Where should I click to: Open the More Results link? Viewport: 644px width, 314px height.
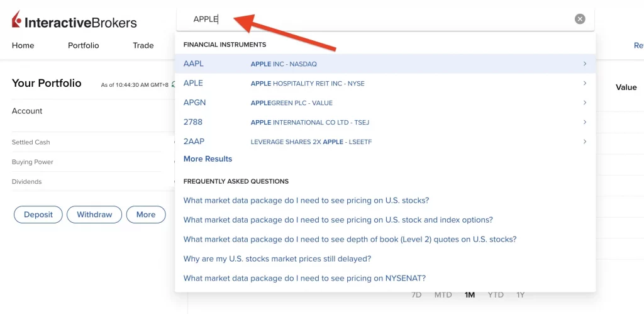(x=208, y=159)
